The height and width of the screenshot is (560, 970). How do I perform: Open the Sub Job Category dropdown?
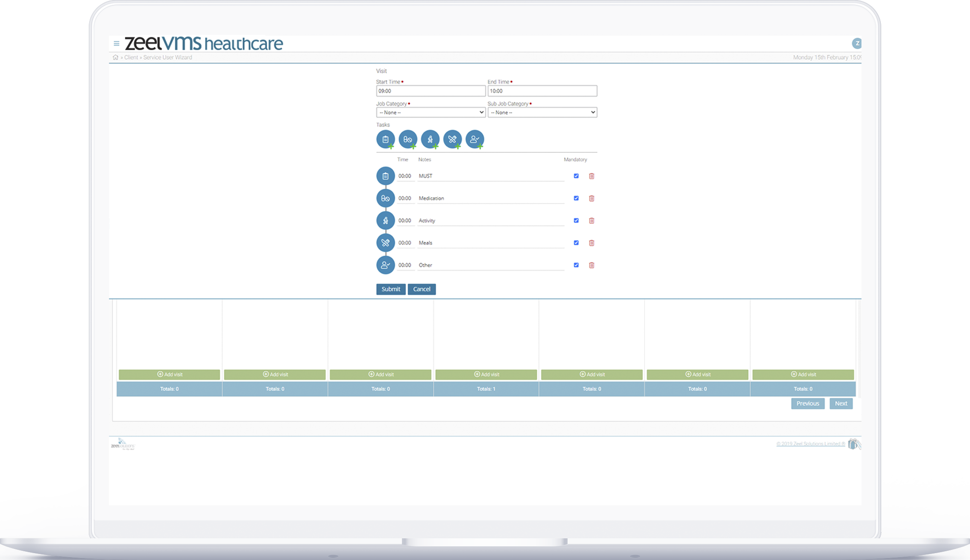pos(542,112)
